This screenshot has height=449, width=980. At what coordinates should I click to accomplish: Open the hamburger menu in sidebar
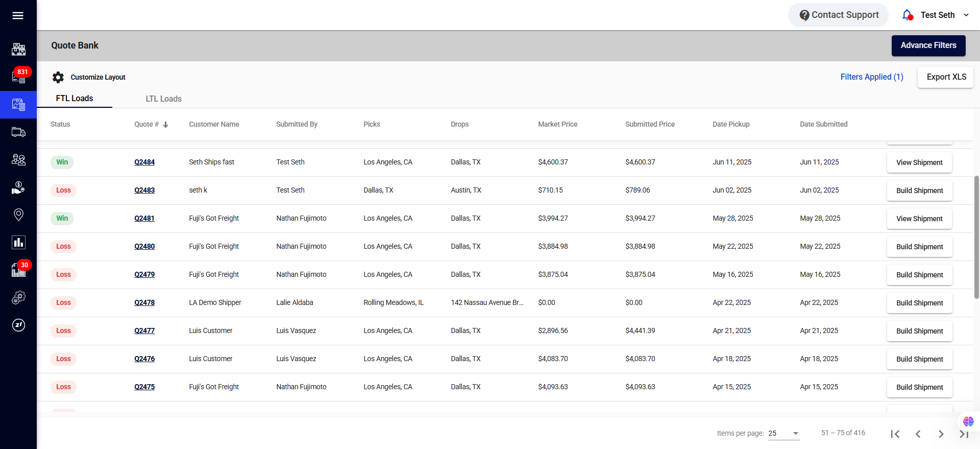point(18,15)
